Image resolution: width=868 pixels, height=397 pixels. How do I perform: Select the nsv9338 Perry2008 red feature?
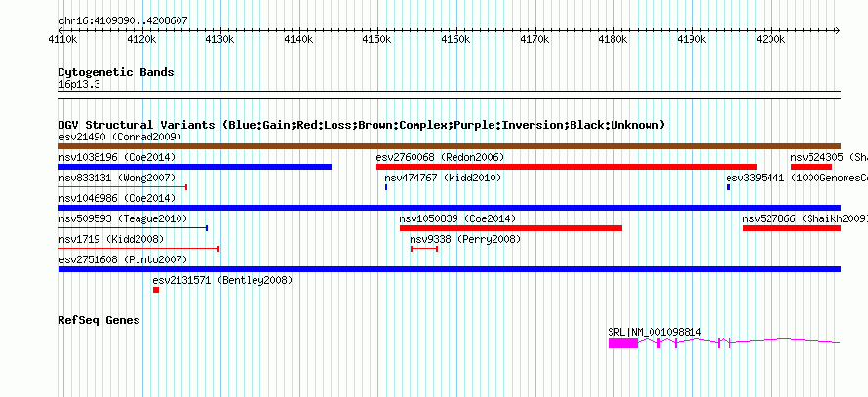coord(424,249)
